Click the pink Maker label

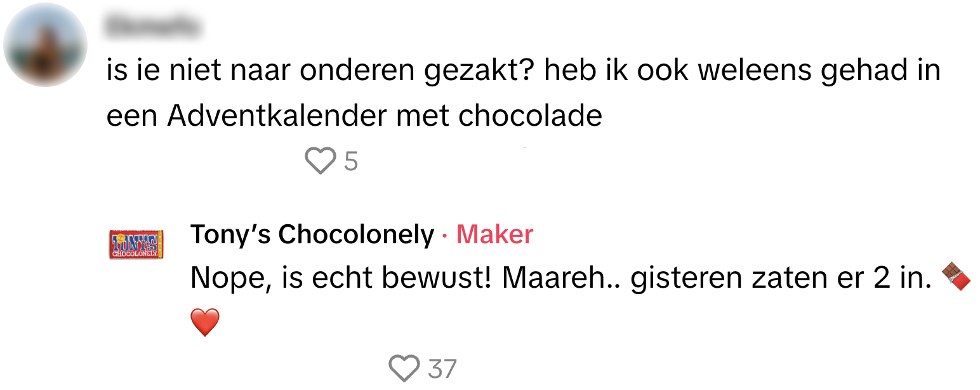click(x=494, y=235)
